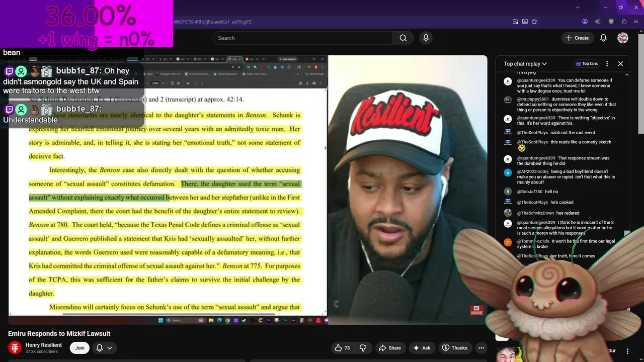Click the Thanks button
Viewport: 644px width, 362px height.
click(454, 348)
